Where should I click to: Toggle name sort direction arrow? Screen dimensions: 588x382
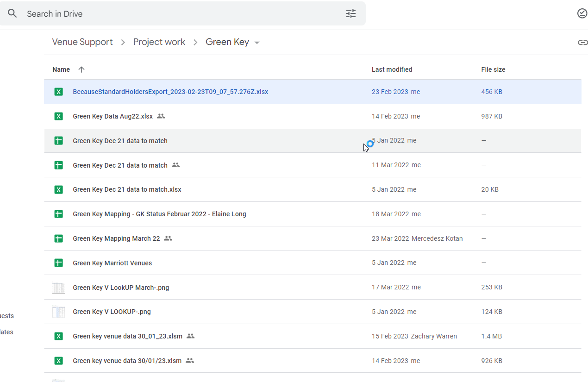[x=81, y=69]
